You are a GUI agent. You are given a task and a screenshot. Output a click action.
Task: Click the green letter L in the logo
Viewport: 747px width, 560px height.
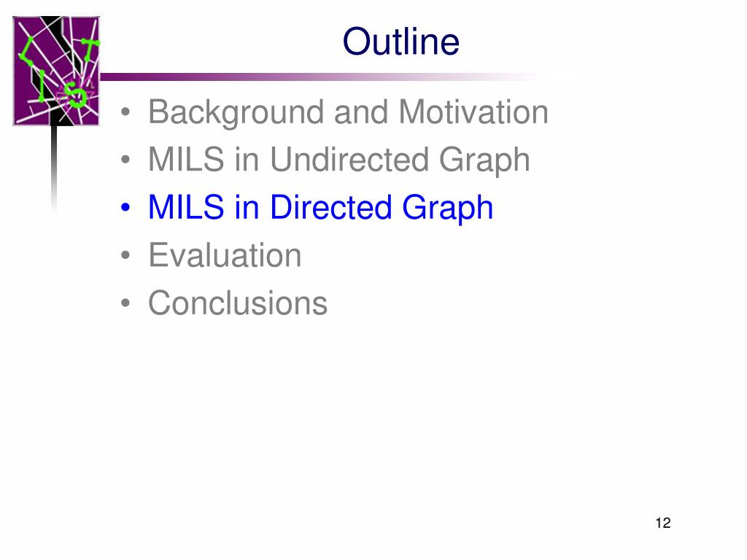pyautogui.click(x=26, y=50)
